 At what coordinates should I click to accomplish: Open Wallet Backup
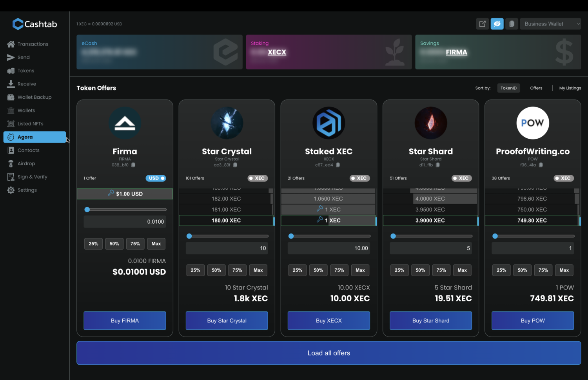click(34, 97)
